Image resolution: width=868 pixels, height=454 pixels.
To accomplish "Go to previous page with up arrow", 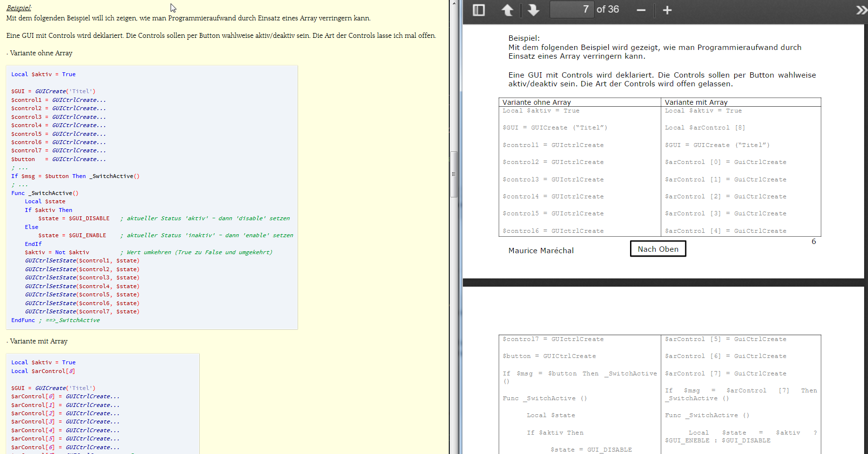I will [507, 10].
